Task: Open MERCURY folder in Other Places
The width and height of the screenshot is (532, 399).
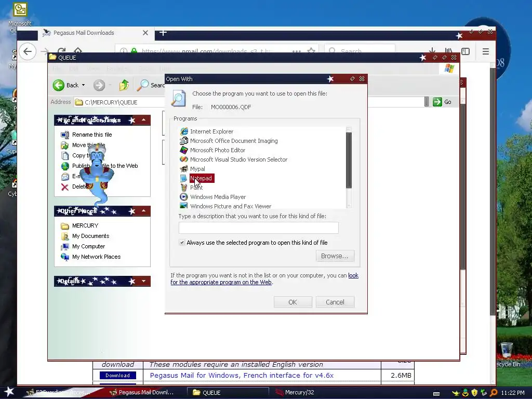Action: 85,225
